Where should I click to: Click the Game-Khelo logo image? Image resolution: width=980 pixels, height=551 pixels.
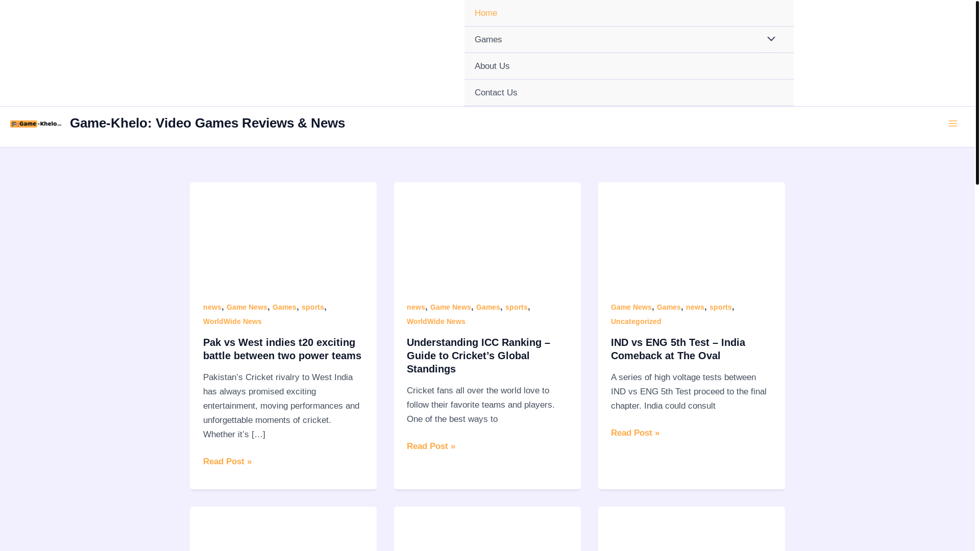[x=36, y=124]
